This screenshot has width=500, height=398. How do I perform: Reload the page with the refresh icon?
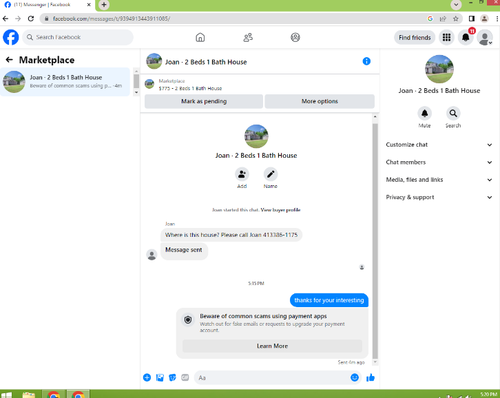pyautogui.click(x=31, y=19)
